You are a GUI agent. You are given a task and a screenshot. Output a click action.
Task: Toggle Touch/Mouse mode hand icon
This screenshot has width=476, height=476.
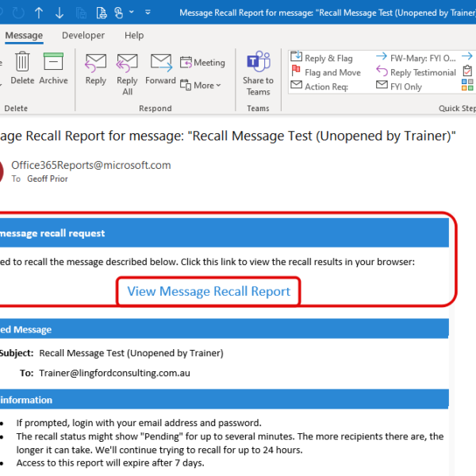(x=119, y=13)
